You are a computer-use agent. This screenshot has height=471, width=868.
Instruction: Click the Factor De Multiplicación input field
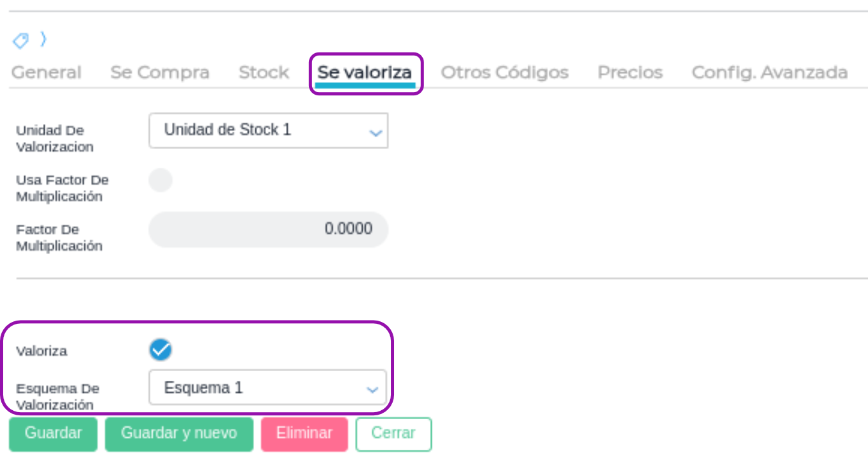[x=269, y=230]
